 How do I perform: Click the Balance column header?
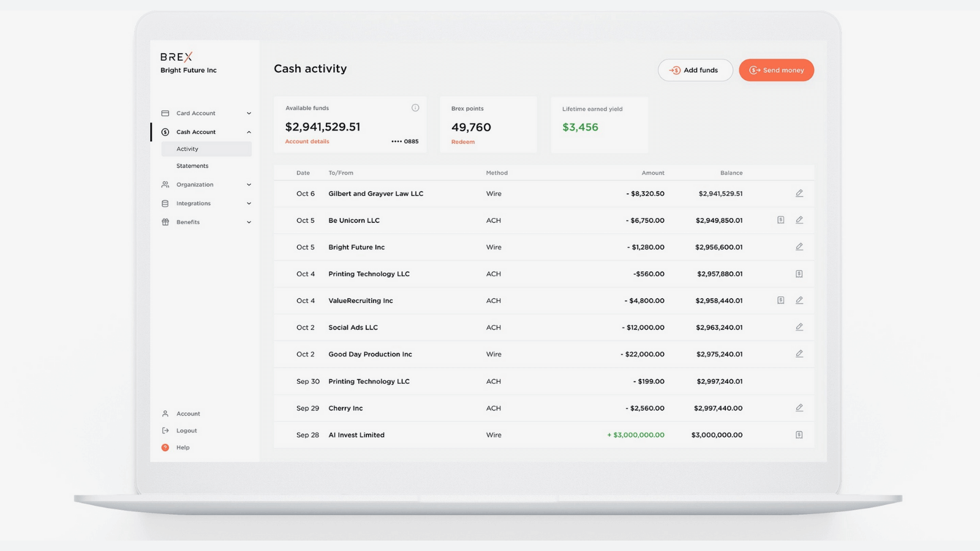pyautogui.click(x=731, y=173)
